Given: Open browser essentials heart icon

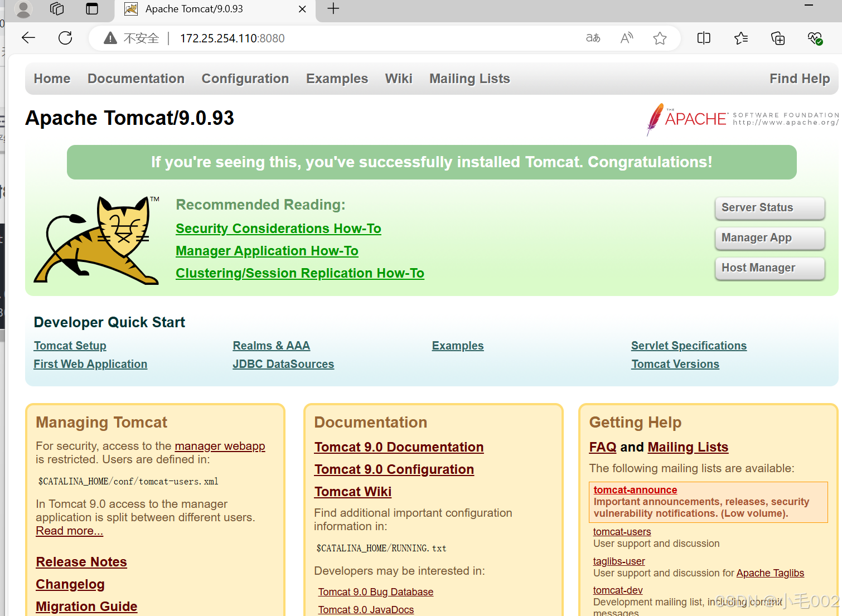Looking at the screenshot, I should click(815, 38).
